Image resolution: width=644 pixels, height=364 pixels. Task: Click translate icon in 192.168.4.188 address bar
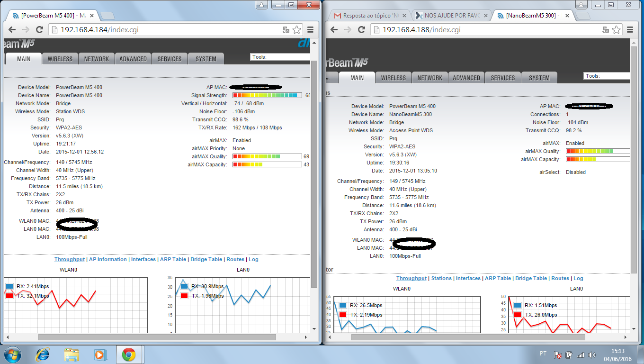click(606, 30)
